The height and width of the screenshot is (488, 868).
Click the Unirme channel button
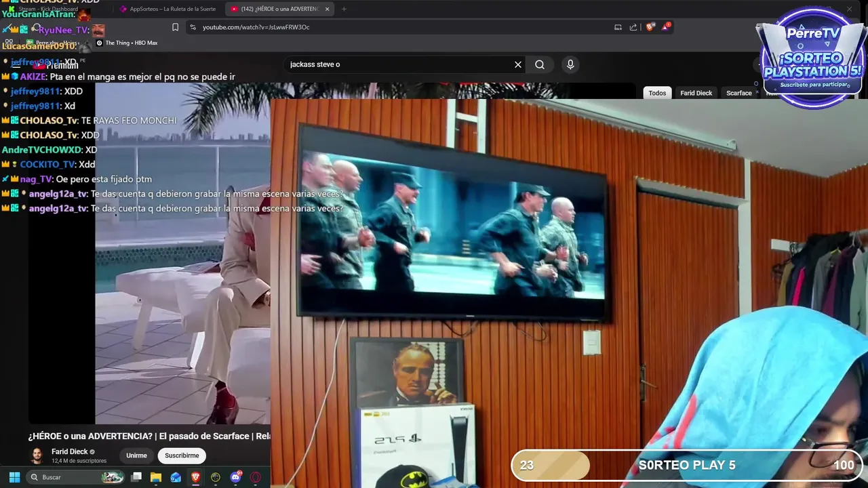(x=136, y=455)
